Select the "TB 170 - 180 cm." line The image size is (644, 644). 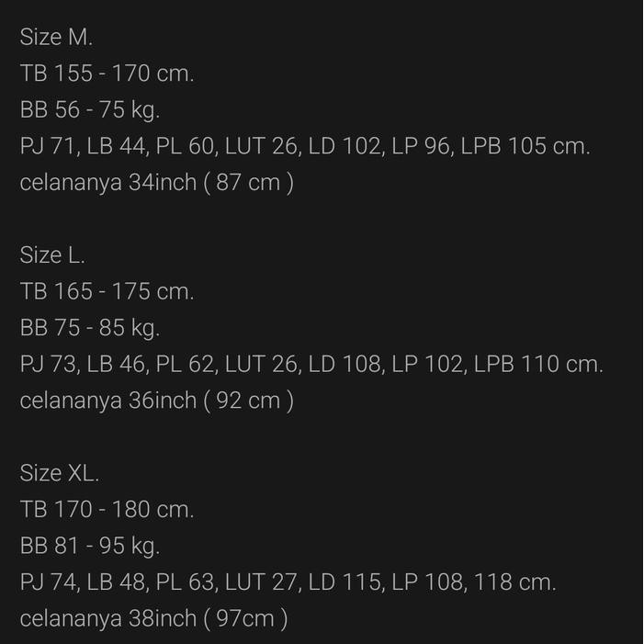[x=107, y=509]
